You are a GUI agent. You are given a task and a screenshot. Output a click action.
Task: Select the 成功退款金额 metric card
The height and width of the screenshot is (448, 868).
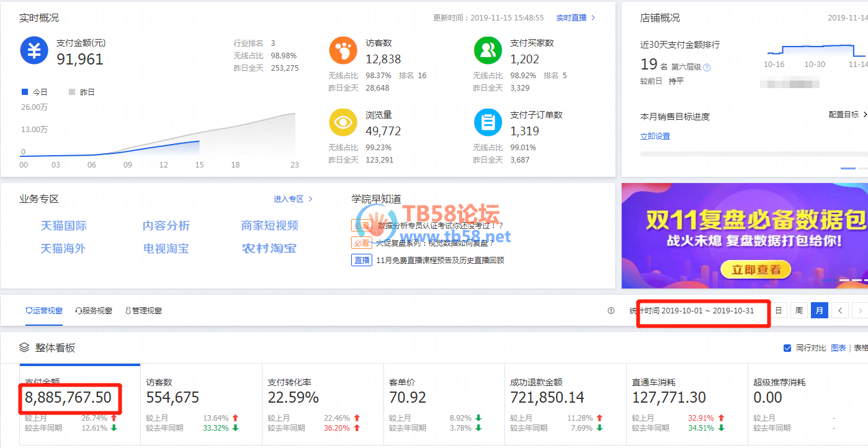pos(566,404)
